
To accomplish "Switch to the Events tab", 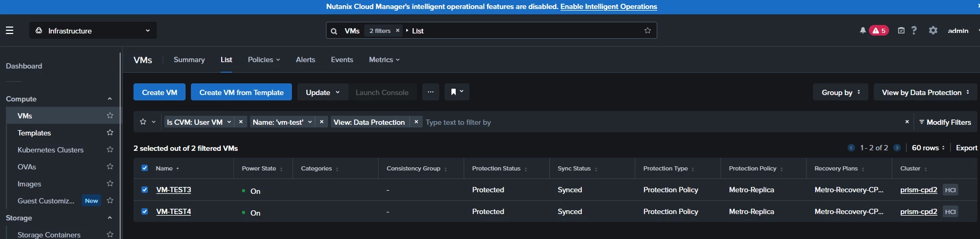I will click(342, 59).
